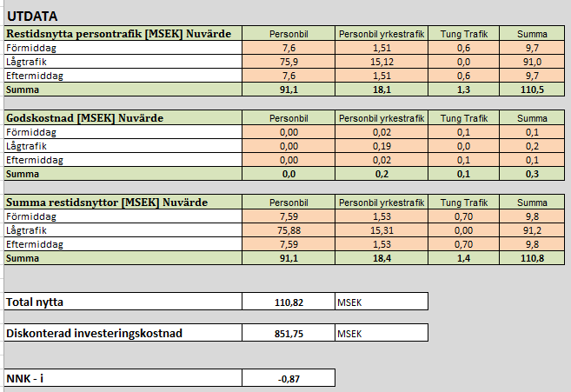571x392 pixels.
Task: Select the Restidsnytta Summa total 110,5
Action: [532, 90]
